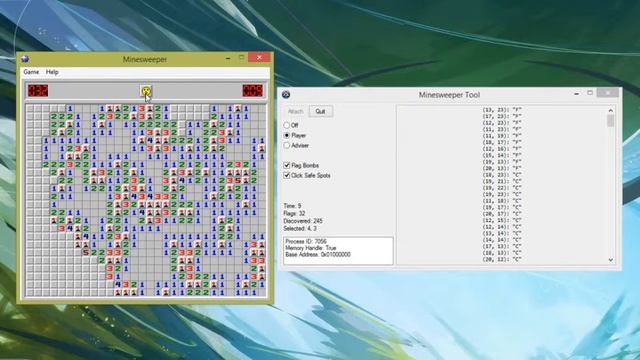640x360 pixels.
Task: Click the "Selected: 4, 3" status text
Action: (x=300, y=229)
